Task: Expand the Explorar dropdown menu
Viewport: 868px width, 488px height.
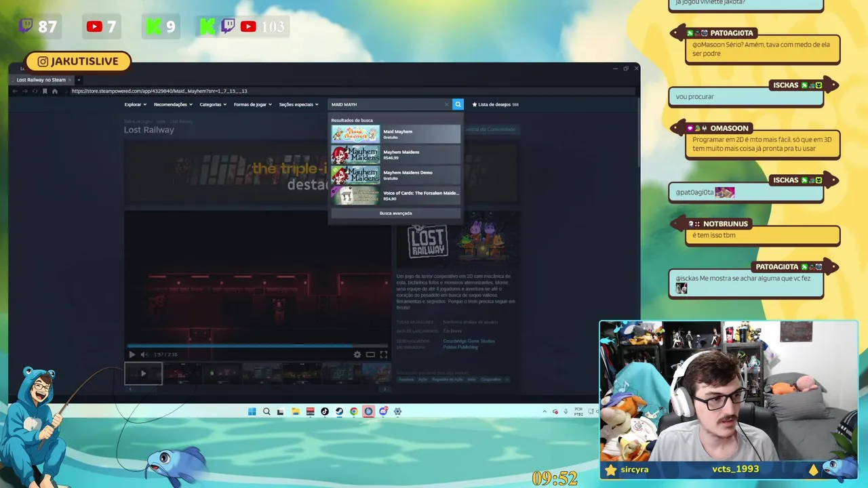Action: (x=135, y=104)
